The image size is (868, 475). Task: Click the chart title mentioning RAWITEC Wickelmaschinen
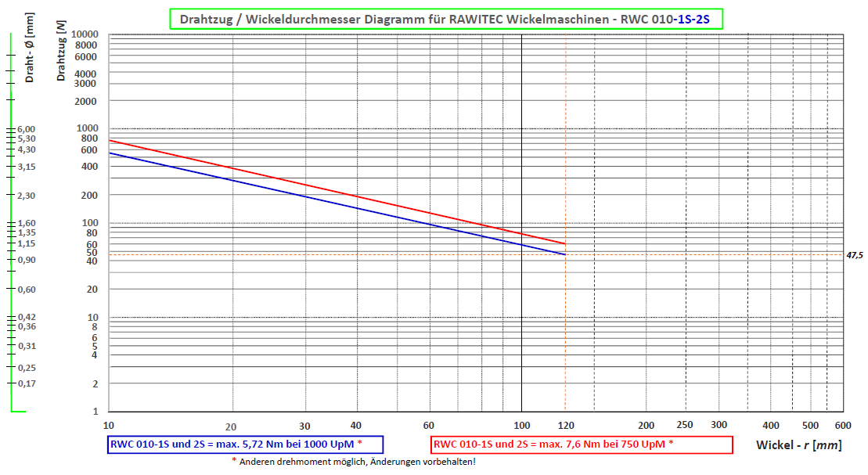[445, 20]
